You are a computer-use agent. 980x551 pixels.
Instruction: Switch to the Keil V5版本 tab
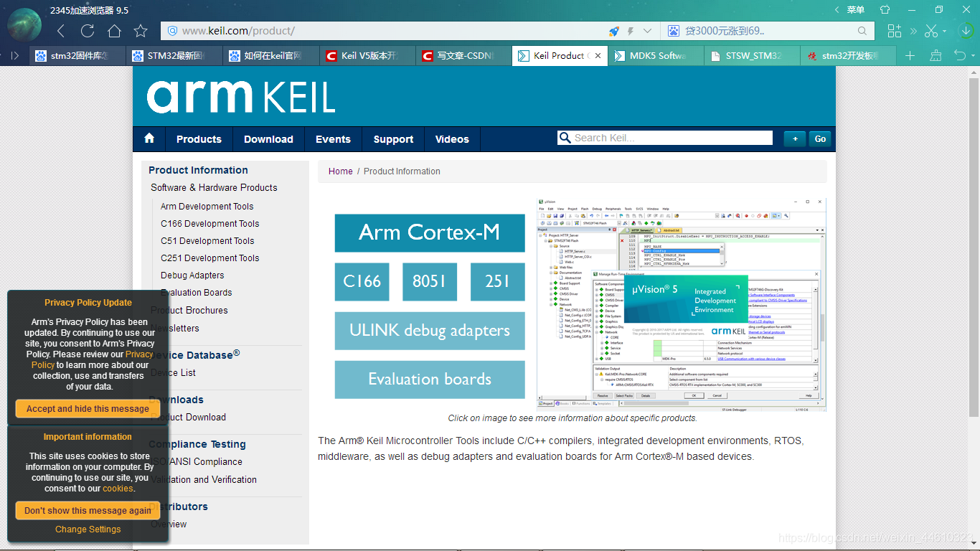[367, 56]
